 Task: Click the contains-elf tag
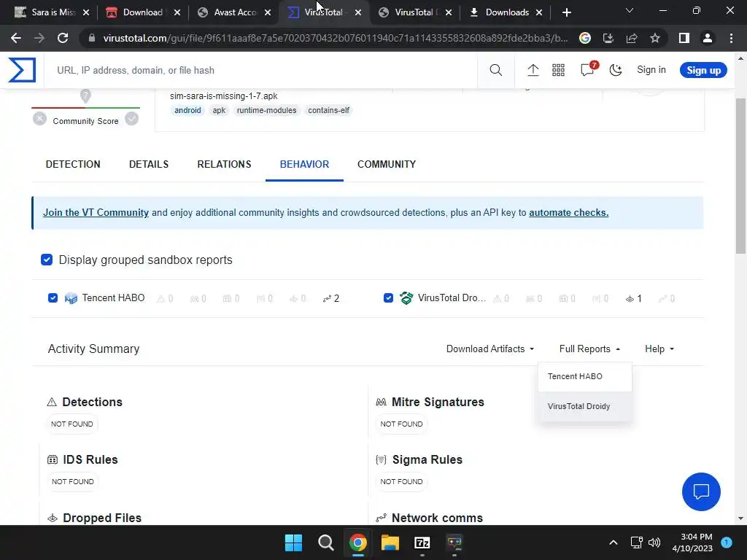coord(329,111)
